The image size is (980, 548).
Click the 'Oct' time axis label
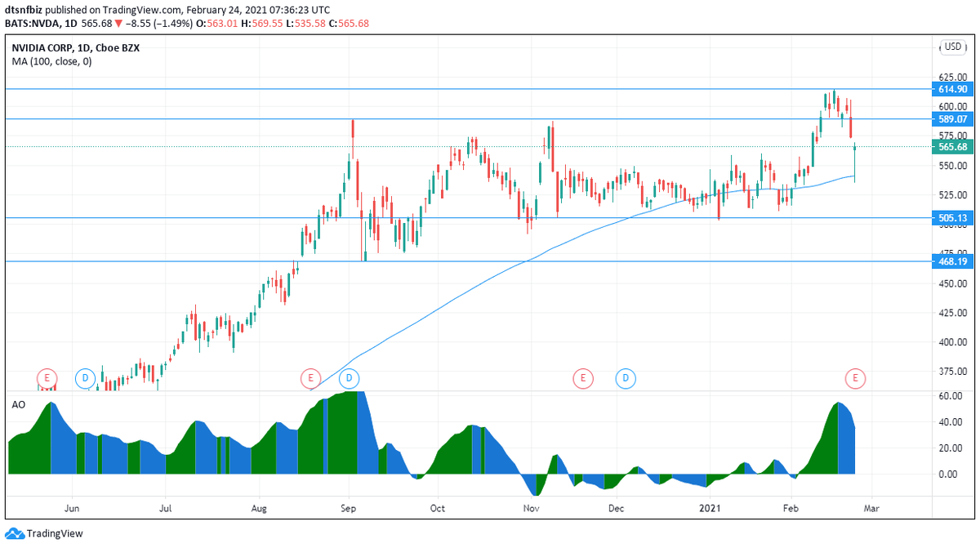438,508
